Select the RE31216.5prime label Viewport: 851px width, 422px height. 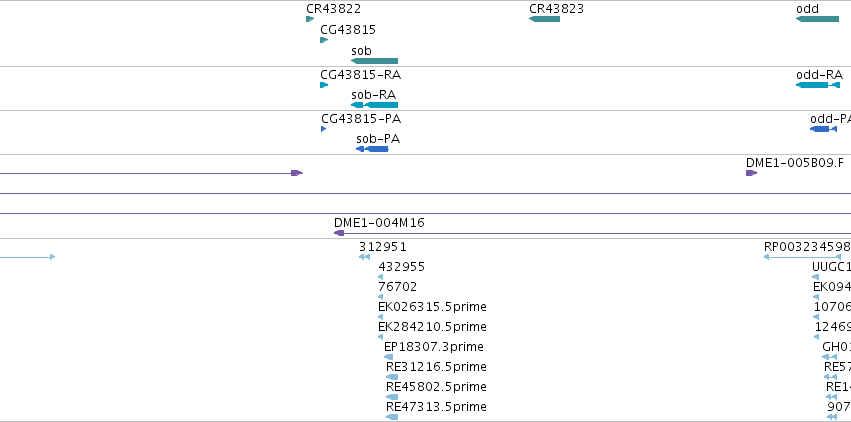436,367
